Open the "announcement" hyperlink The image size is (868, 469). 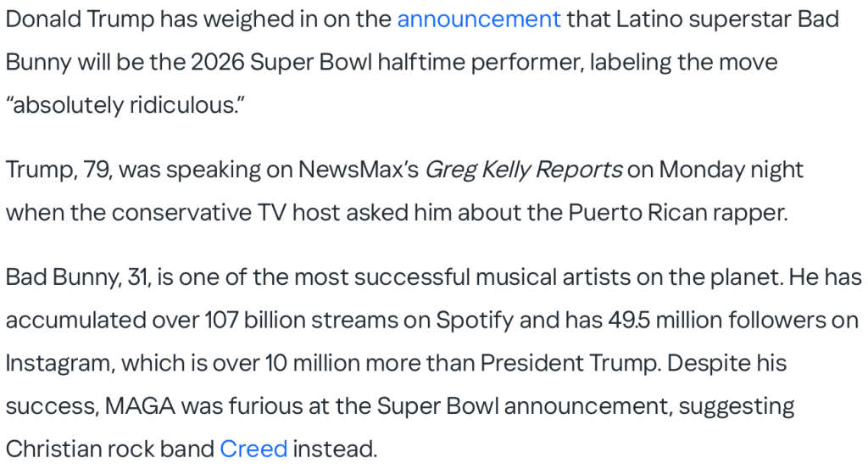point(479,19)
